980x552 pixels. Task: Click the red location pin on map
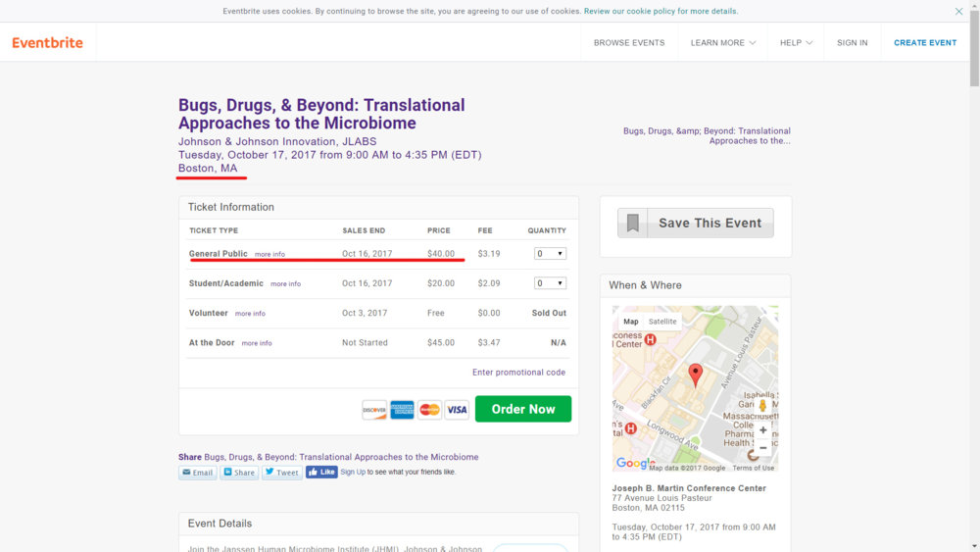(x=695, y=375)
